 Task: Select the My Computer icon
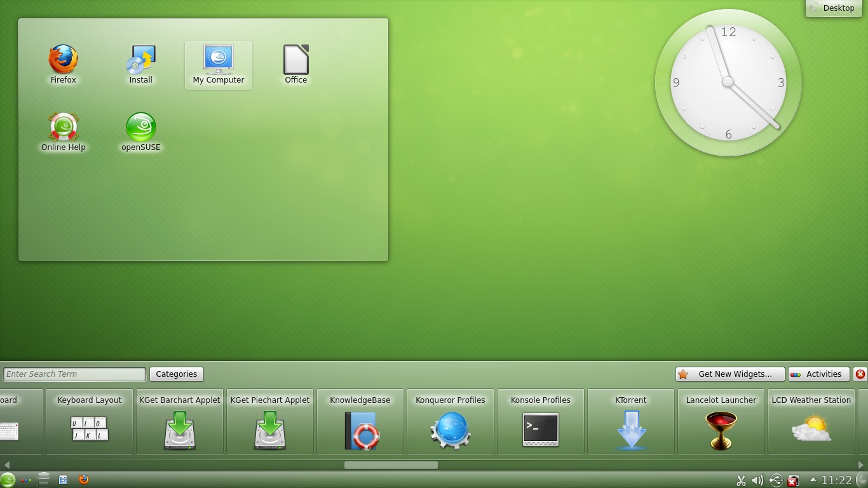tap(219, 65)
